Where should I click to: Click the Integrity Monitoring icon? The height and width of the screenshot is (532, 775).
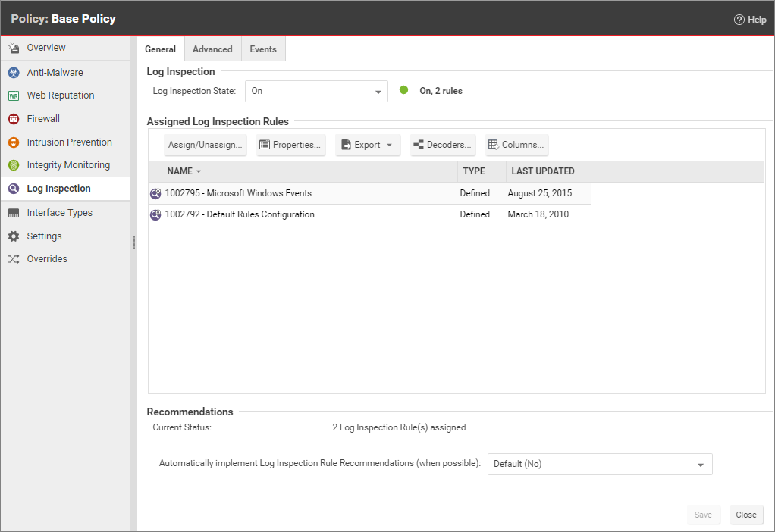coord(14,165)
